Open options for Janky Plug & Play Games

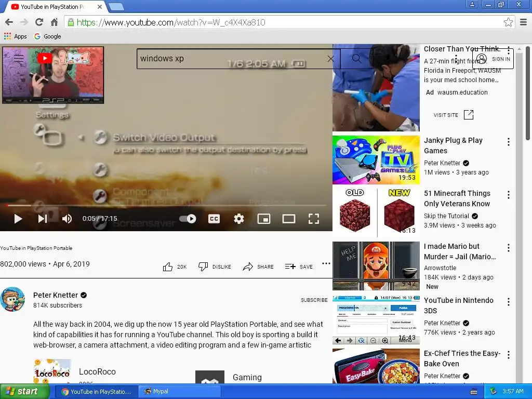click(508, 142)
